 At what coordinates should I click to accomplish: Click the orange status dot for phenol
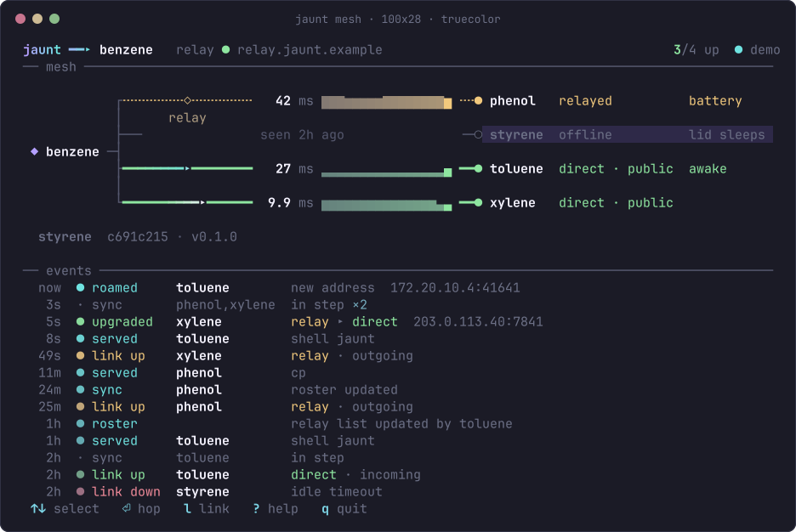click(478, 100)
